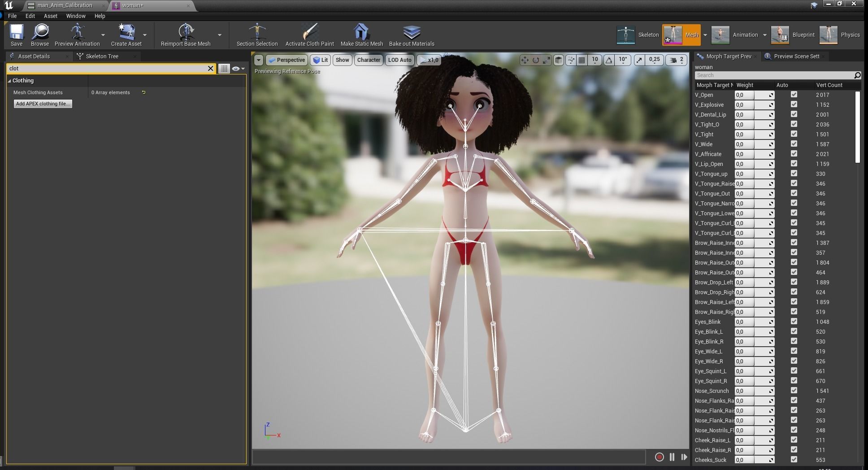The image size is (868, 470).
Task: Open the Window menu
Action: click(x=76, y=16)
